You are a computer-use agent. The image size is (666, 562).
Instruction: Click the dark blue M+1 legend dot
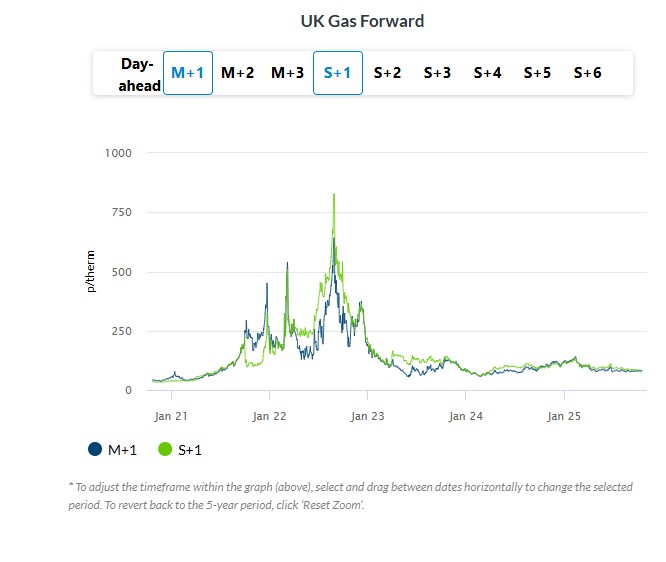96,450
